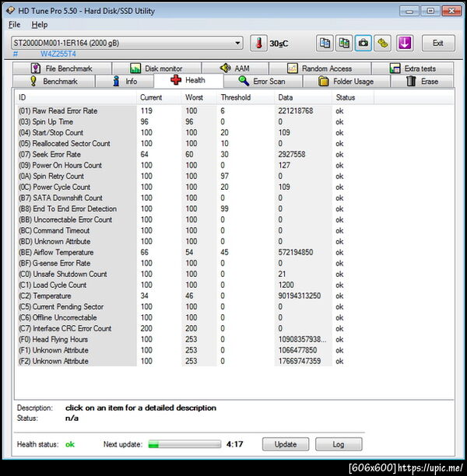467x476 pixels.
Task: Select the (C2) Temperature row
Action: coord(196,296)
